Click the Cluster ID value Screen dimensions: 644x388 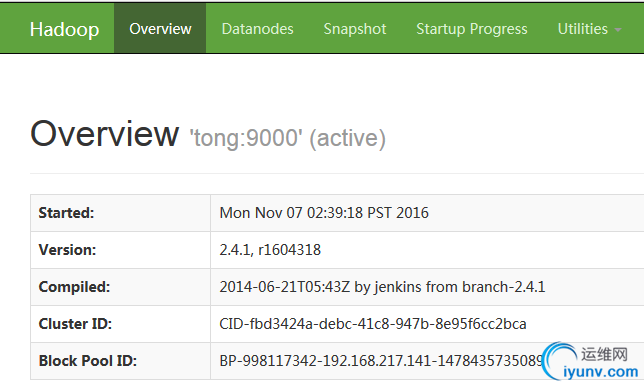[x=373, y=324]
